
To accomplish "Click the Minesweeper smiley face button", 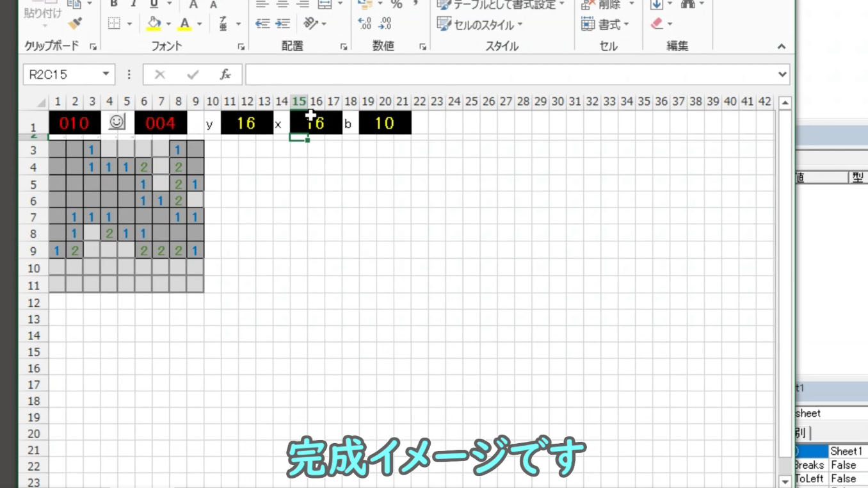I will coord(117,122).
